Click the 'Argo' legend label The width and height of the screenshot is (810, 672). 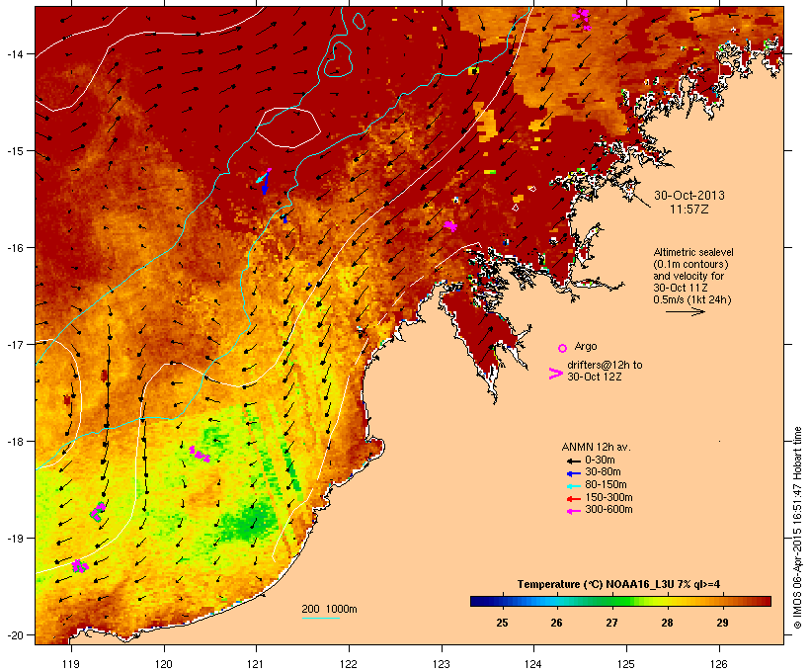tap(586, 346)
